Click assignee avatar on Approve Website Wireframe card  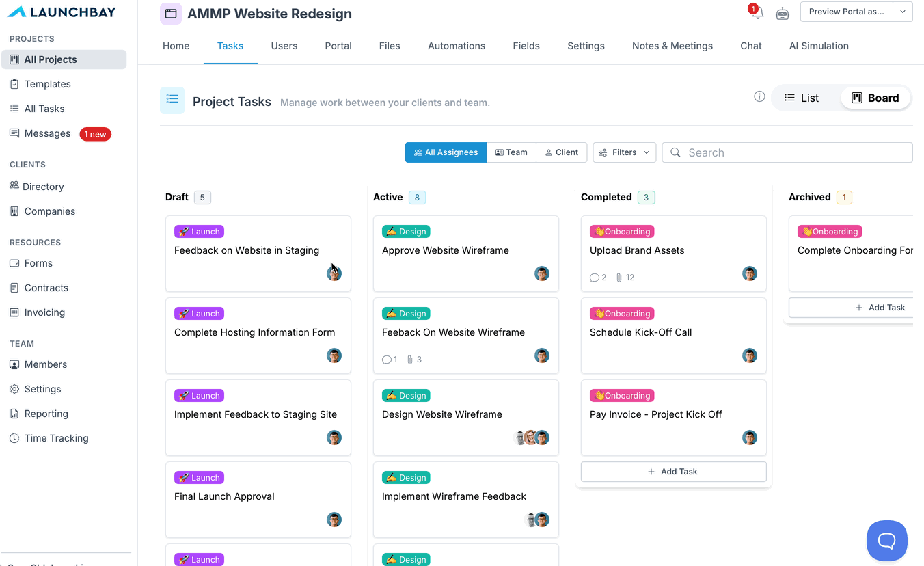(x=542, y=273)
